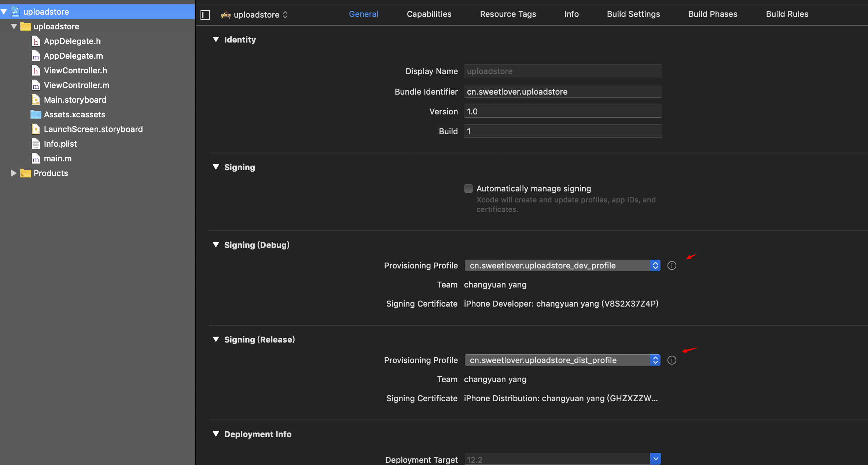Viewport: 868px width, 465px height.
Task: Switch to the General tab
Action: coord(364,14)
